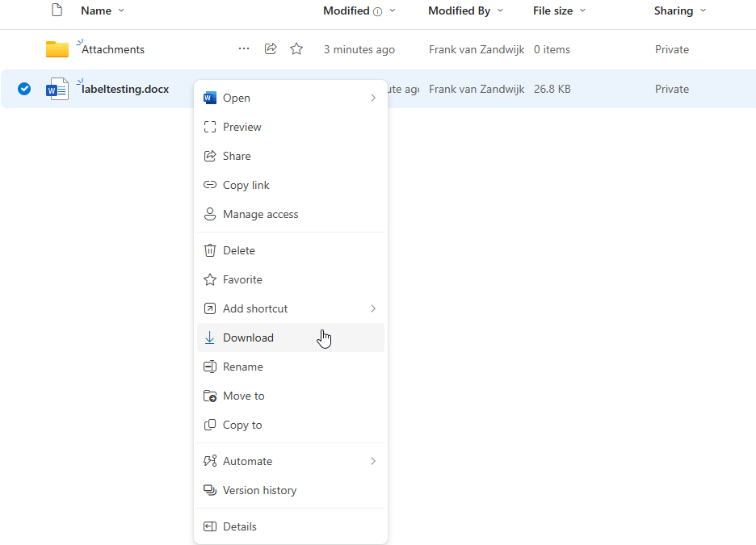This screenshot has width=756, height=545.
Task: Open the File size column dropdown
Action: [582, 10]
